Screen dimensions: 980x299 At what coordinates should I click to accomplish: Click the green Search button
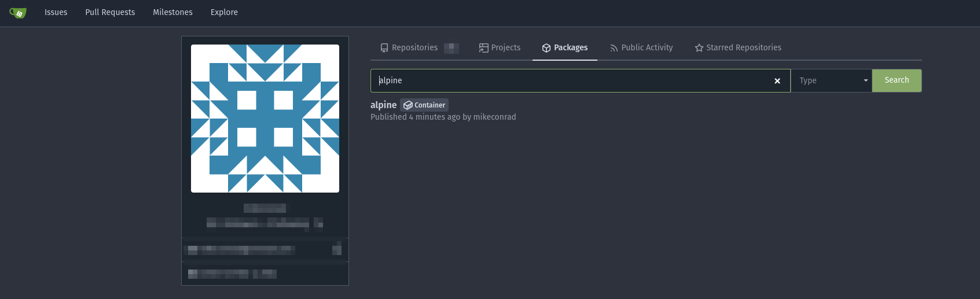coord(897,80)
